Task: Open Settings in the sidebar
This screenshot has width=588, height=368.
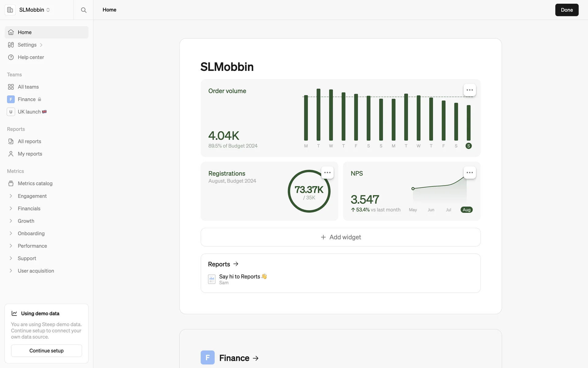Action: click(27, 45)
